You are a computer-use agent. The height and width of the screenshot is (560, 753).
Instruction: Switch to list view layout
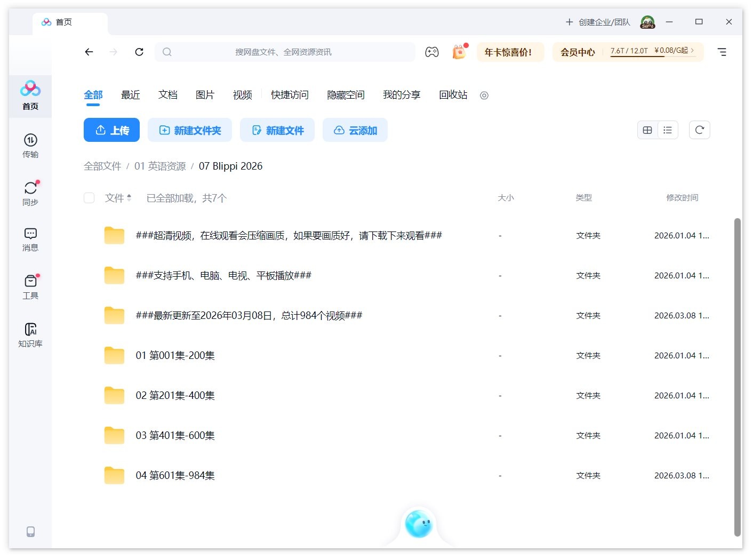(667, 130)
